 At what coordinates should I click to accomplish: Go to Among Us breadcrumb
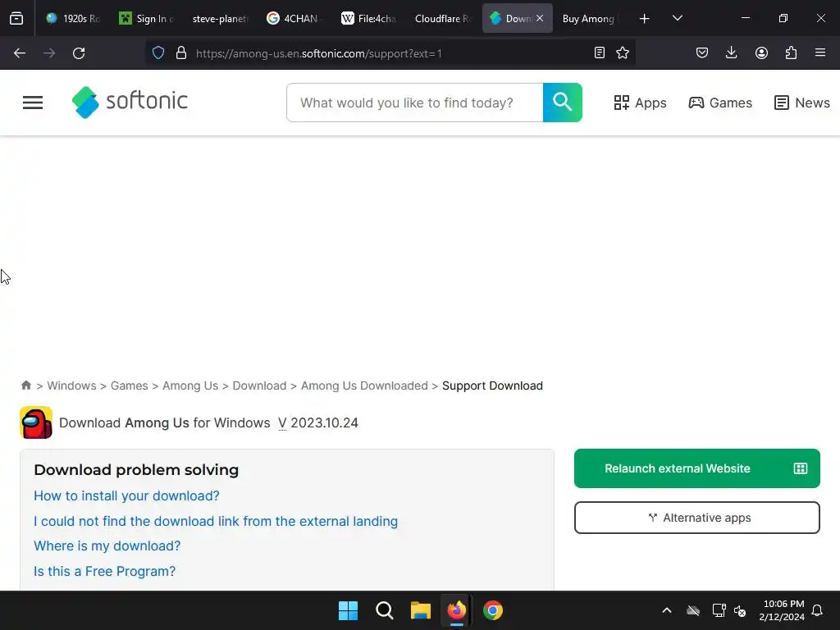coord(190,386)
